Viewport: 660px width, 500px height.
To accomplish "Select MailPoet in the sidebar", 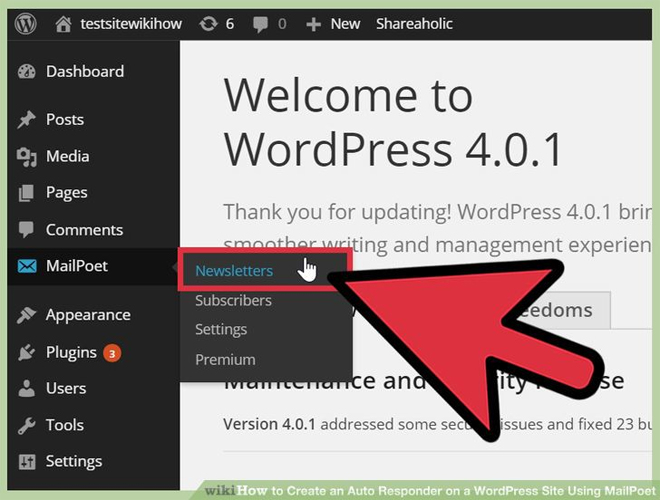I will (77, 266).
